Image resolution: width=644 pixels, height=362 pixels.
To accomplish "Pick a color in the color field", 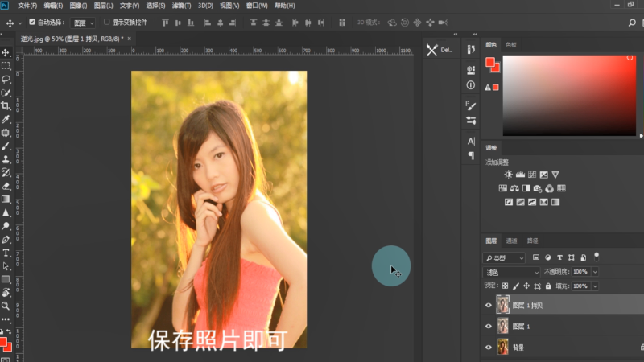I will (569, 95).
